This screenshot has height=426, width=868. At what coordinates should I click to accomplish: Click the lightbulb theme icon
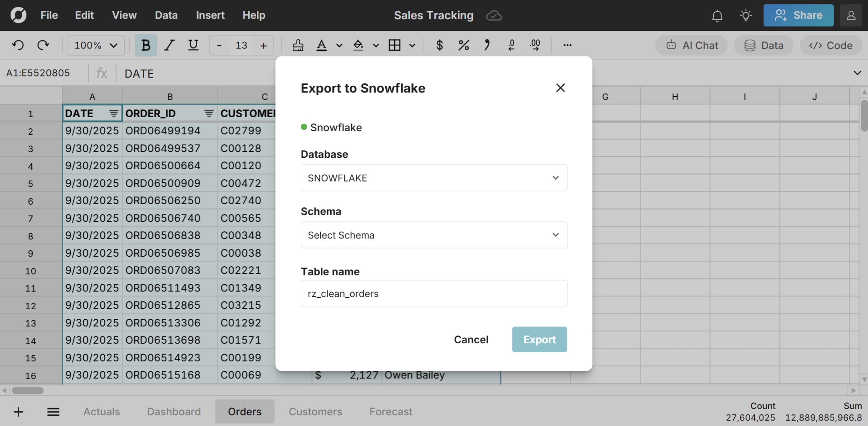pyautogui.click(x=746, y=16)
